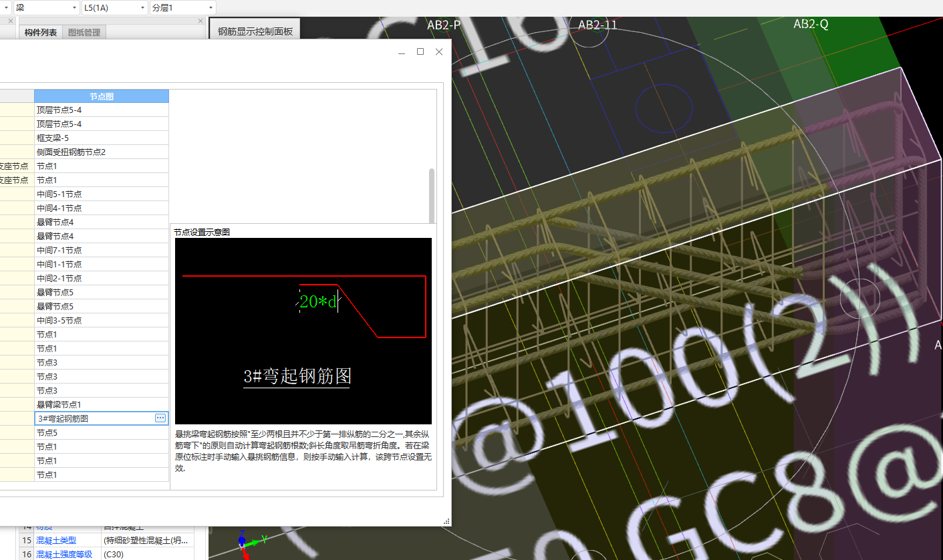The height and width of the screenshot is (560, 943).
Task: Click the AB2-P axis label in 3D view
Action: click(x=444, y=25)
